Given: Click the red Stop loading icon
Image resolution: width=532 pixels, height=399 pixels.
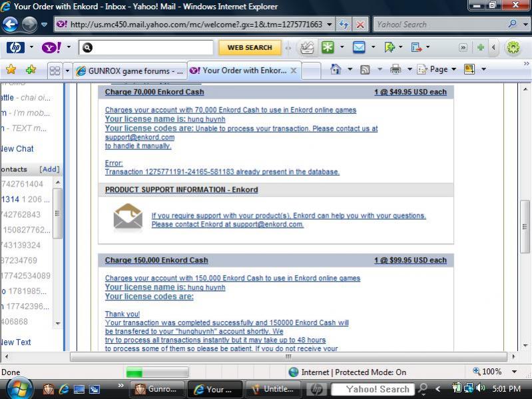Looking at the screenshot, I should (360, 25).
